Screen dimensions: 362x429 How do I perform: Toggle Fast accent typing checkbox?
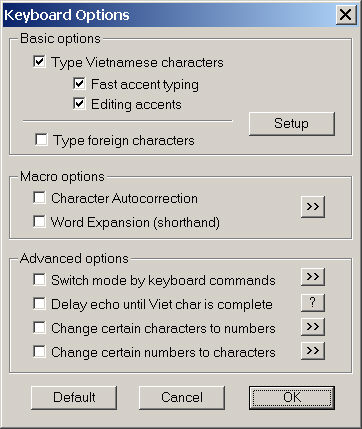[79, 84]
